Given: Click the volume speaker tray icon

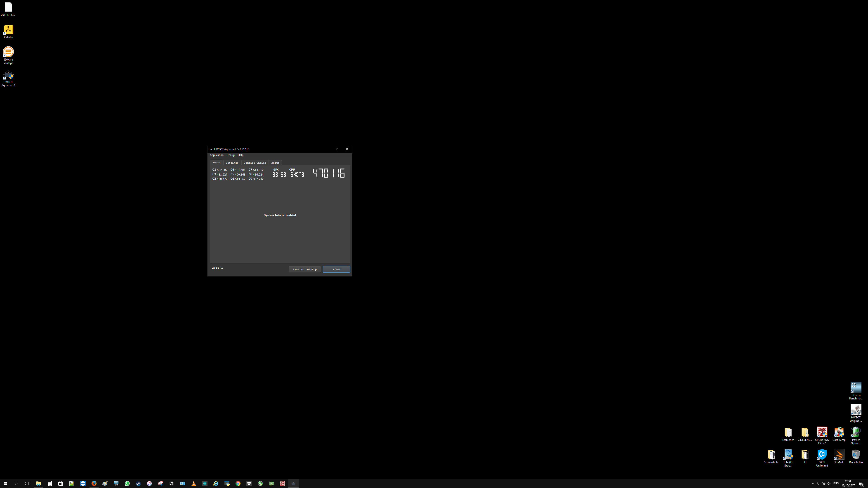Looking at the screenshot, I should 829,483.
